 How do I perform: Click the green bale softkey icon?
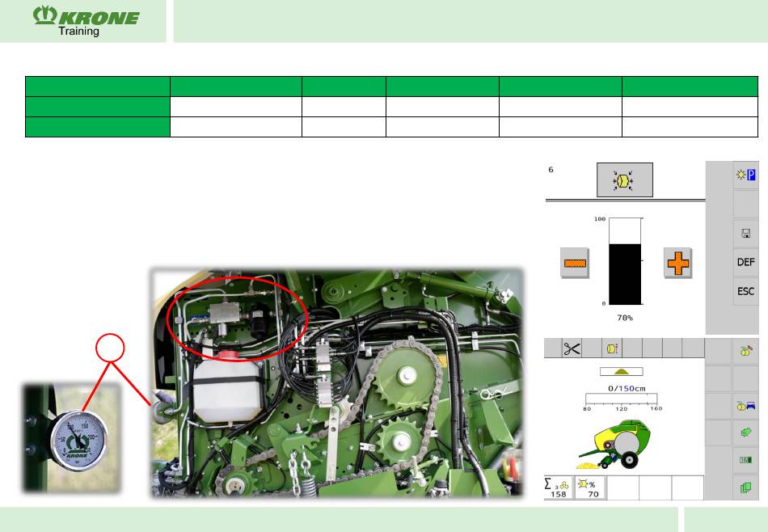pyautogui.click(x=745, y=434)
